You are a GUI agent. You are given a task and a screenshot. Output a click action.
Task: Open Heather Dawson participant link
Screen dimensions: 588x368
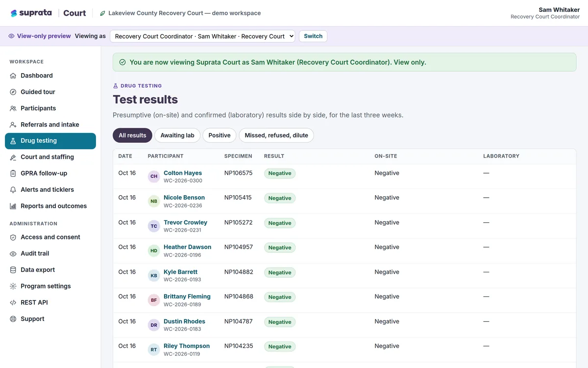pos(187,247)
